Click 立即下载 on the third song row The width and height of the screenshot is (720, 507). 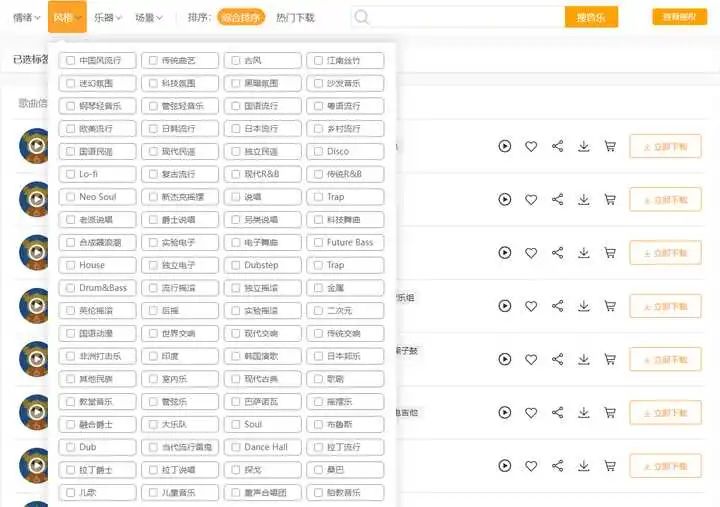pyautogui.click(x=665, y=253)
